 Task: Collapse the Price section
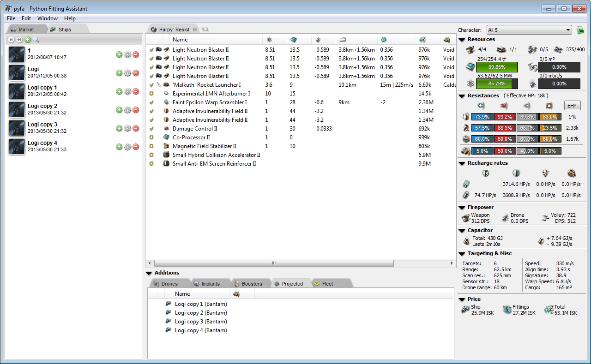pos(462,299)
